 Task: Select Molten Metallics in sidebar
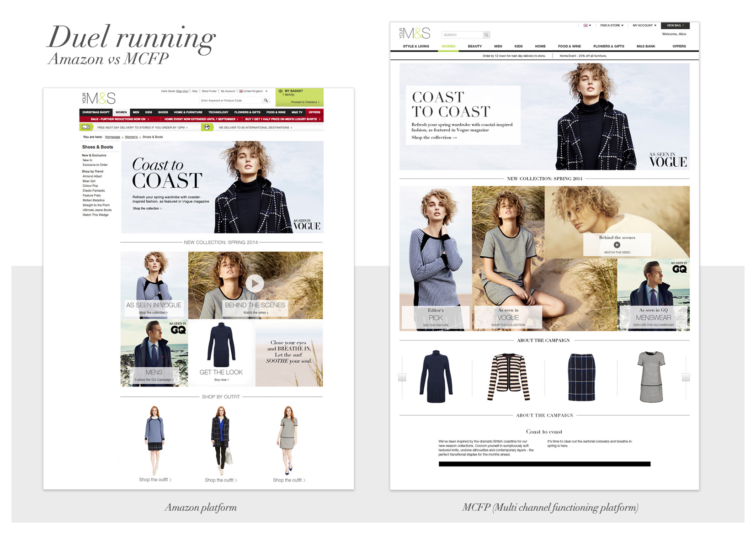pos(94,201)
